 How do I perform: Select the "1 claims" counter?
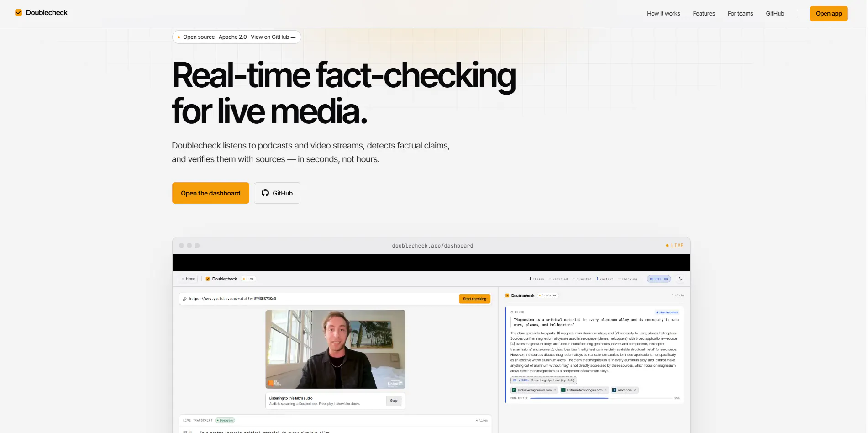(537, 279)
